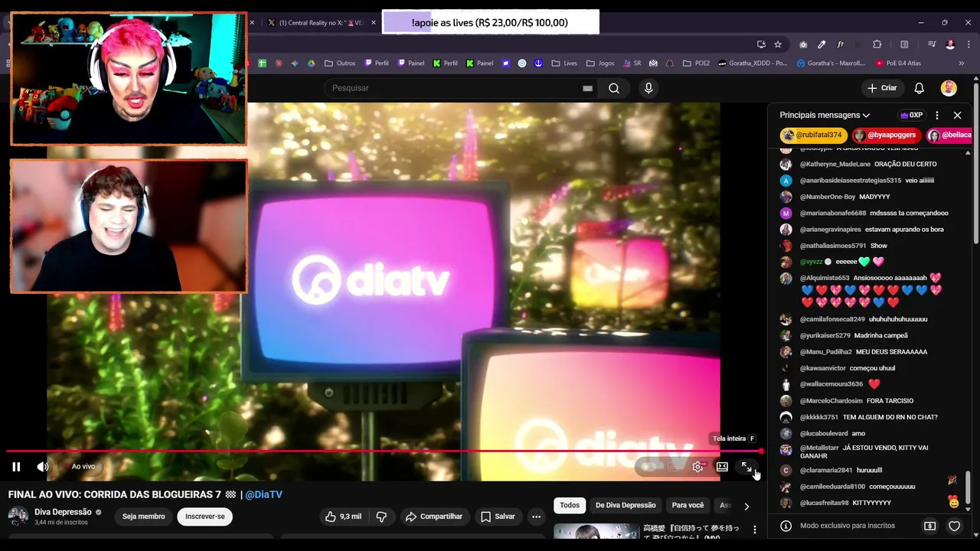Expand Principais mensagens chat dropdown

pos(825,115)
